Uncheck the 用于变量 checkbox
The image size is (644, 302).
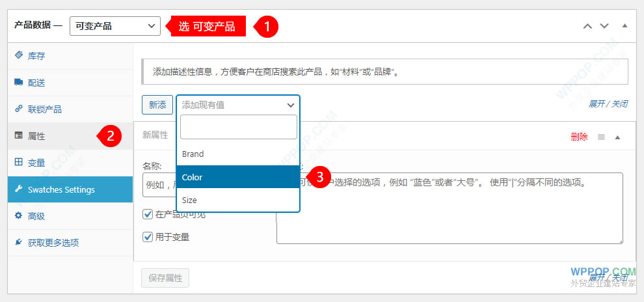click(148, 237)
